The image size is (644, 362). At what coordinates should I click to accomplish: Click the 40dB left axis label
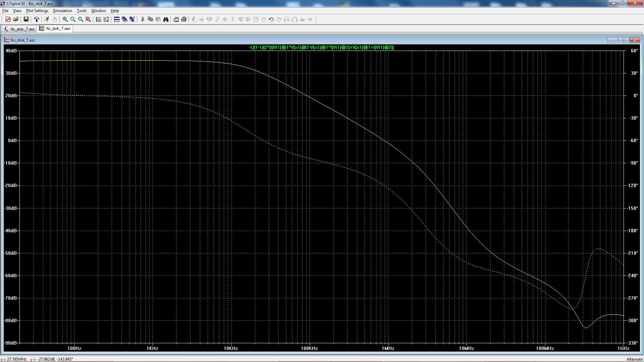(x=11, y=51)
